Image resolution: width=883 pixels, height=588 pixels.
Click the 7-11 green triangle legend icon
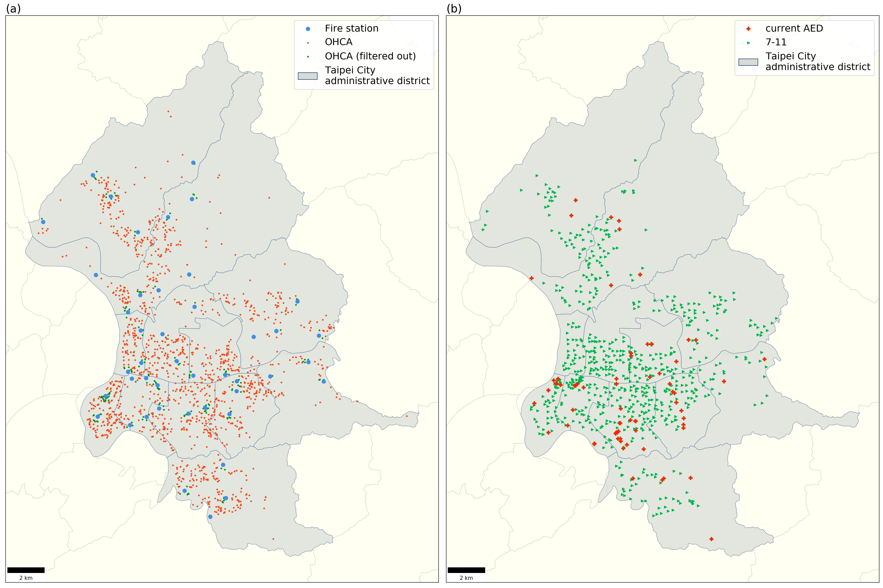[x=748, y=43]
